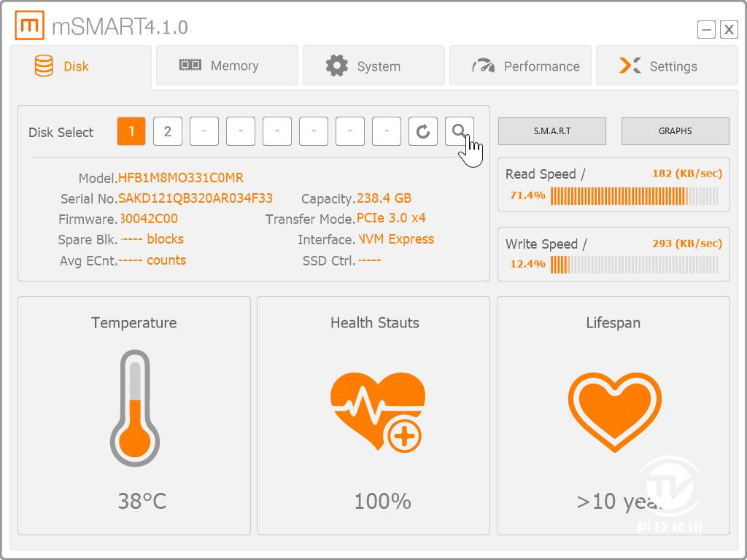This screenshot has width=747, height=560.
Task: Click the mSMART orange logo icon
Action: (29, 26)
